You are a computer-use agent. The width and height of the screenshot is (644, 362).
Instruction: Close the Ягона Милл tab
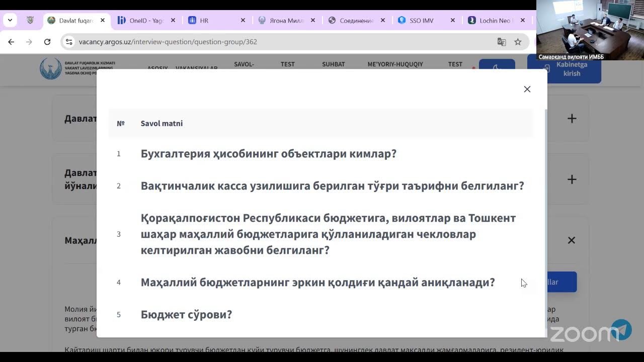(313, 21)
